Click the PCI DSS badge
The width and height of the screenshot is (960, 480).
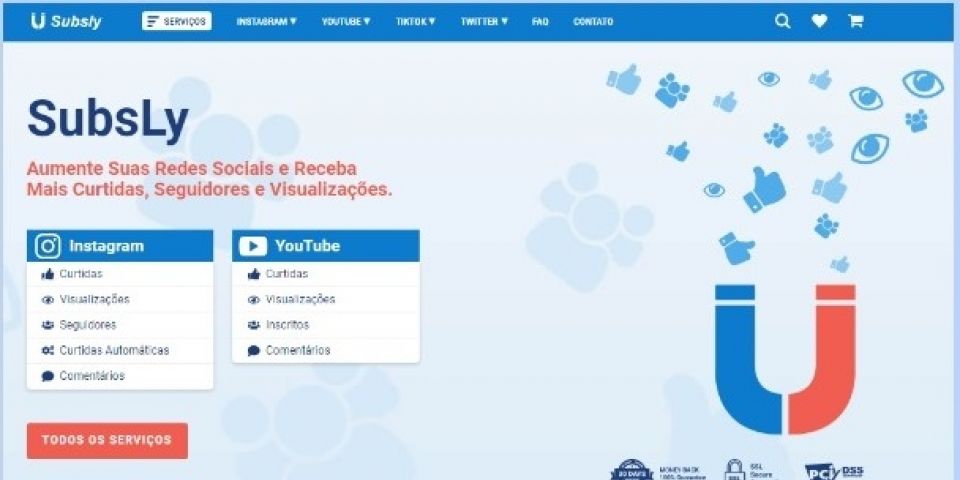point(834,471)
